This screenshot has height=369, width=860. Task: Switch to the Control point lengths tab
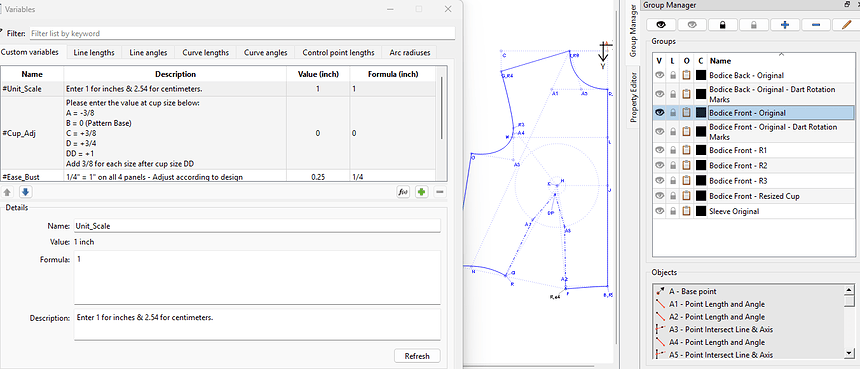(x=338, y=53)
